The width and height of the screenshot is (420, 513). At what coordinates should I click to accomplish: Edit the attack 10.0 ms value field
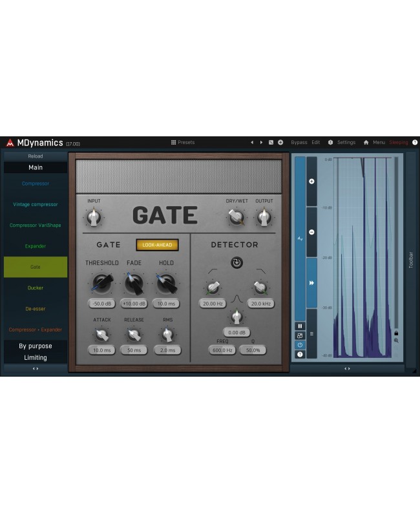pos(101,350)
